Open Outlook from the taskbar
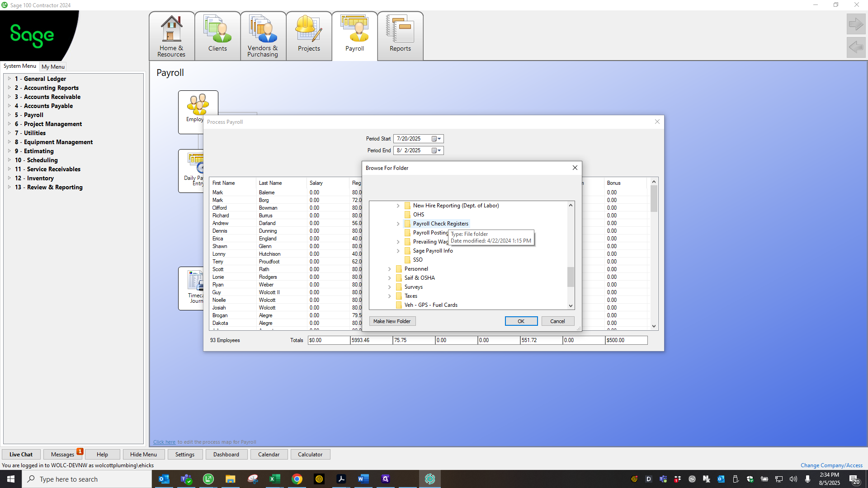Screen dimensions: 868x488 click(164, 479)
